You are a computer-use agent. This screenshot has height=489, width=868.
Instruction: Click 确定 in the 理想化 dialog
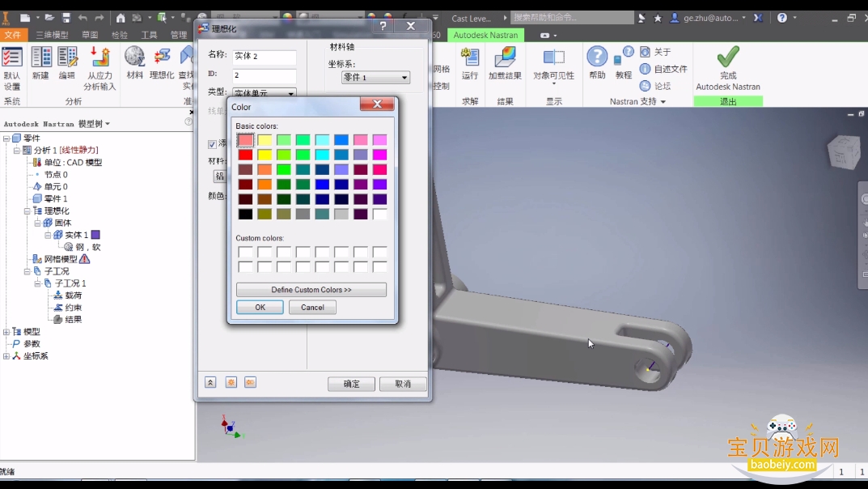pos(352,384)
